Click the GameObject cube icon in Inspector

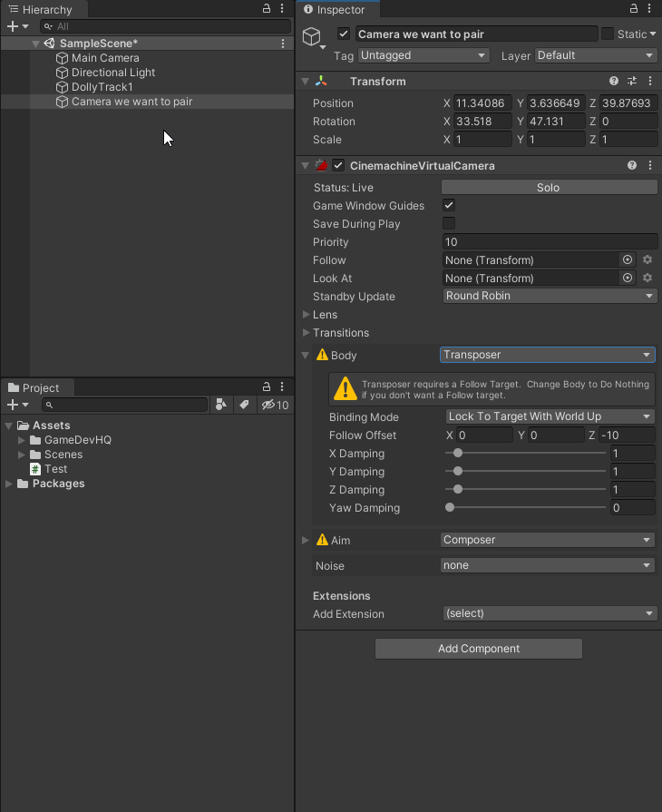[x=312, y=36]
